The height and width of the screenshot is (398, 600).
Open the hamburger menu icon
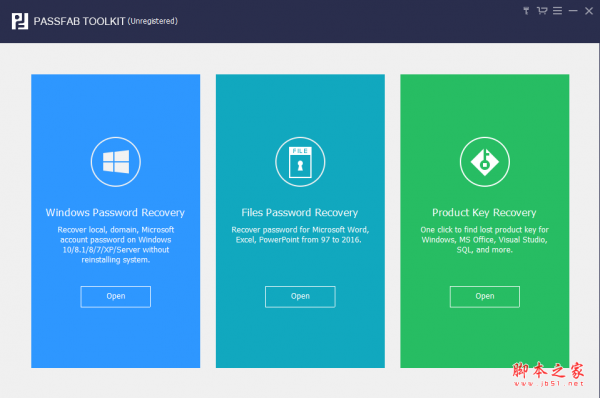tap(558, 11)
